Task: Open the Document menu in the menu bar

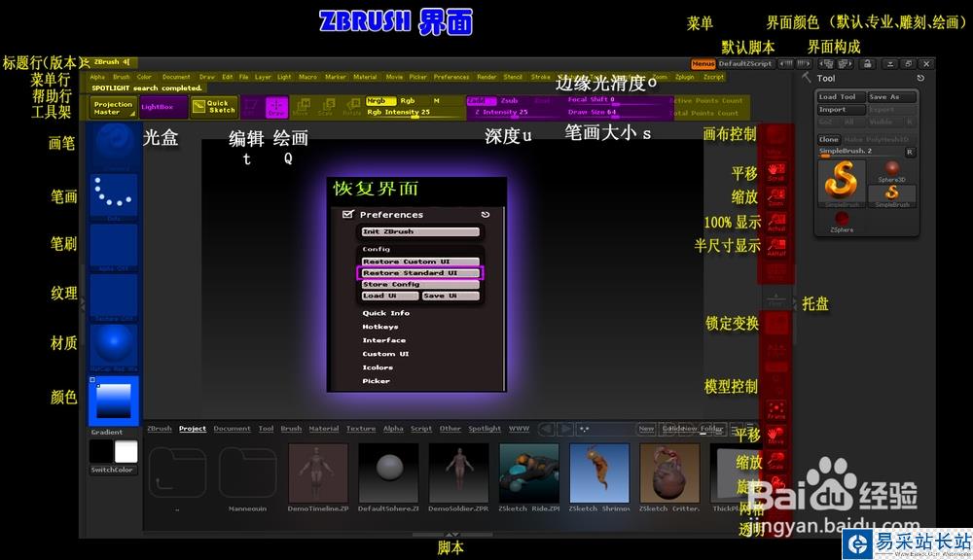Action: pyautogui.click(x=176, y=77)
